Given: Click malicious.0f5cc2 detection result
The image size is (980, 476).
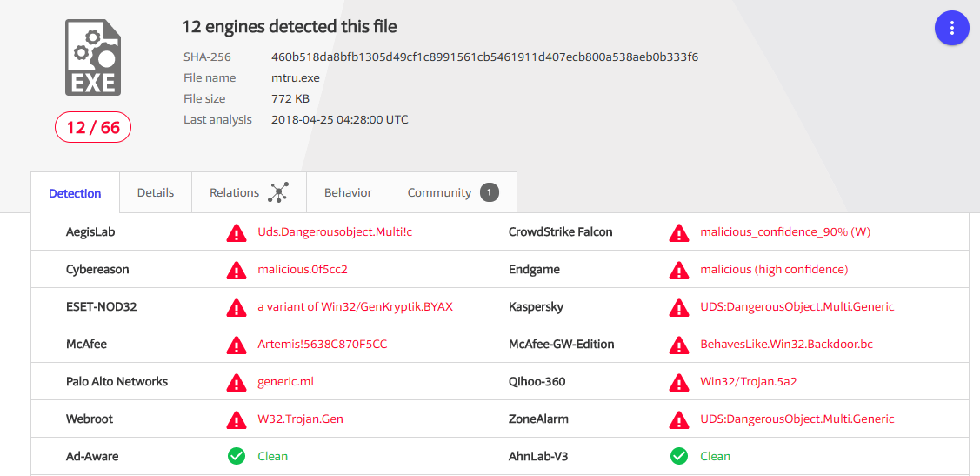Looking at the screenshot, I should (303, 270).
